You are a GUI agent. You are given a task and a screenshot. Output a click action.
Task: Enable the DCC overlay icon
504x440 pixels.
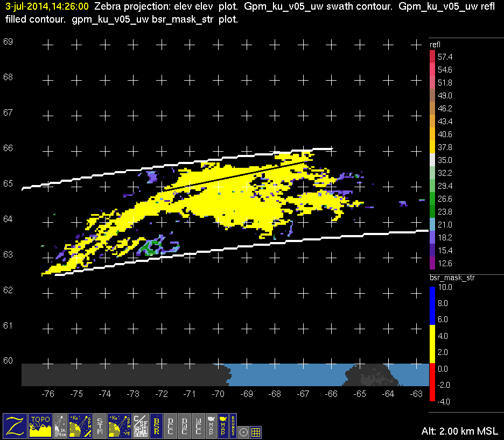point(171,425)
